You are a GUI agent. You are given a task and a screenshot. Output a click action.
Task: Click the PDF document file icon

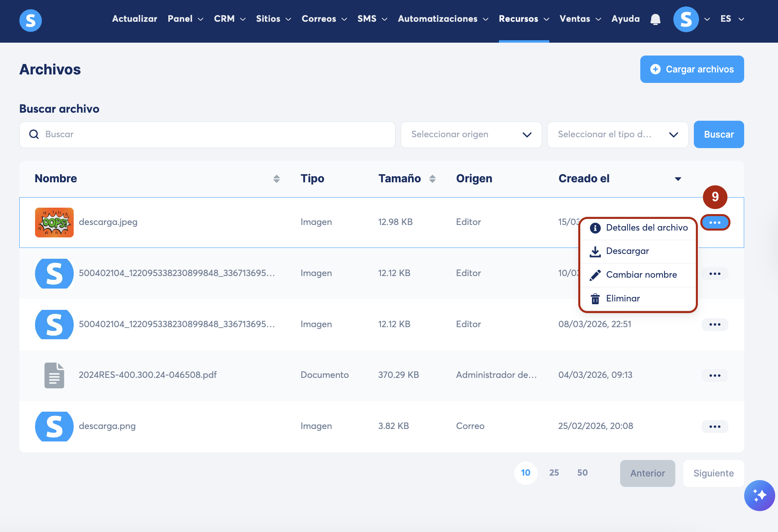pos(54,375)
